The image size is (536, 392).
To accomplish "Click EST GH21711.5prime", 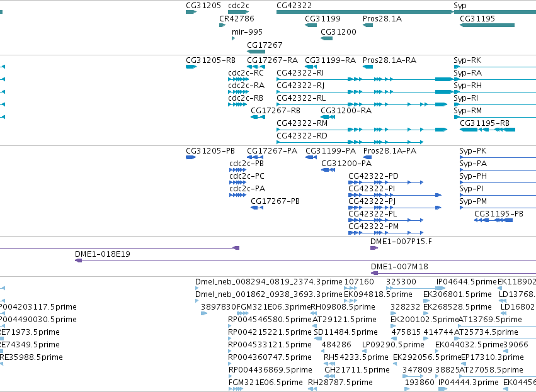I will (329, 377).
